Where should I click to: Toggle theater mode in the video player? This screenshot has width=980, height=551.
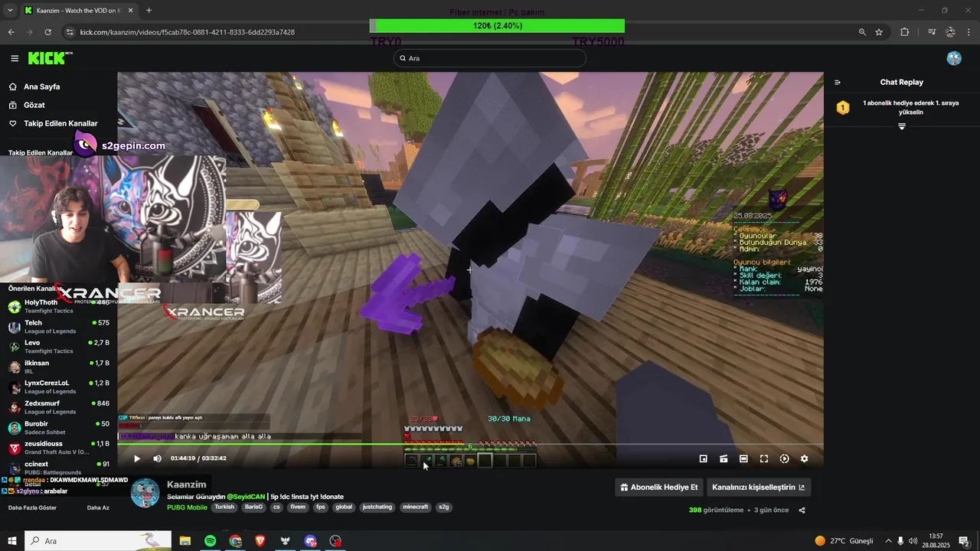tap(743, 458)
